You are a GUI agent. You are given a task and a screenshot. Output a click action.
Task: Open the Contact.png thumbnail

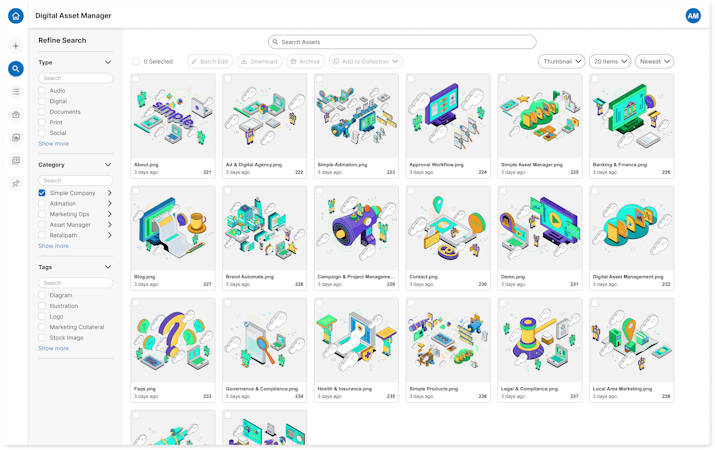coord(448,228)
